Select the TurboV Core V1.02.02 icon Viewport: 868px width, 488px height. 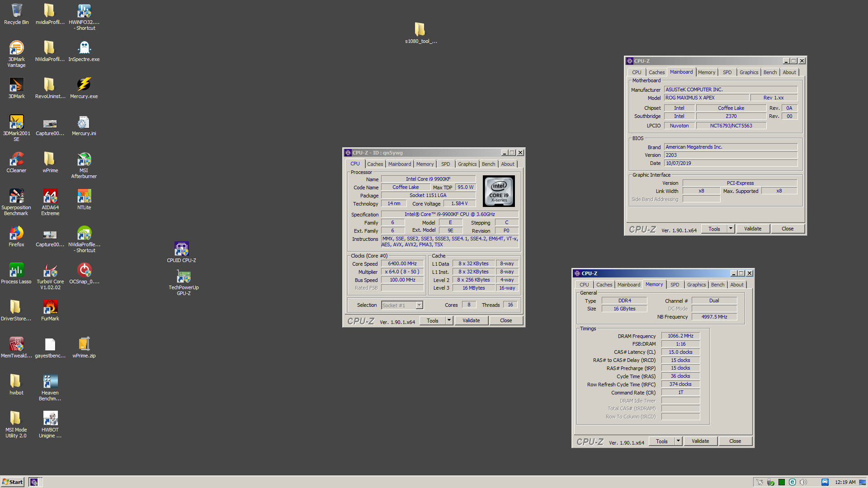pos(50,270)
